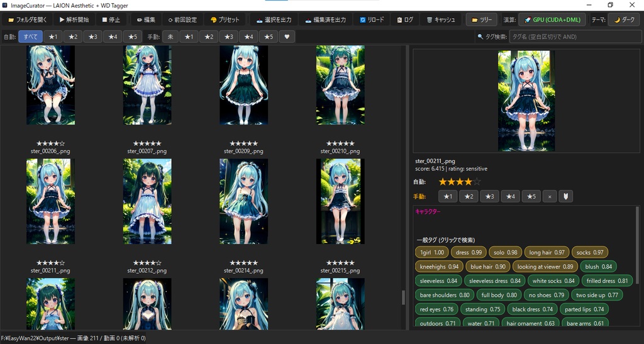Viewport: 644px width, 344px height.
Task: Filter manual rating by 未 unrated
Action: click(x=170, y=36)
